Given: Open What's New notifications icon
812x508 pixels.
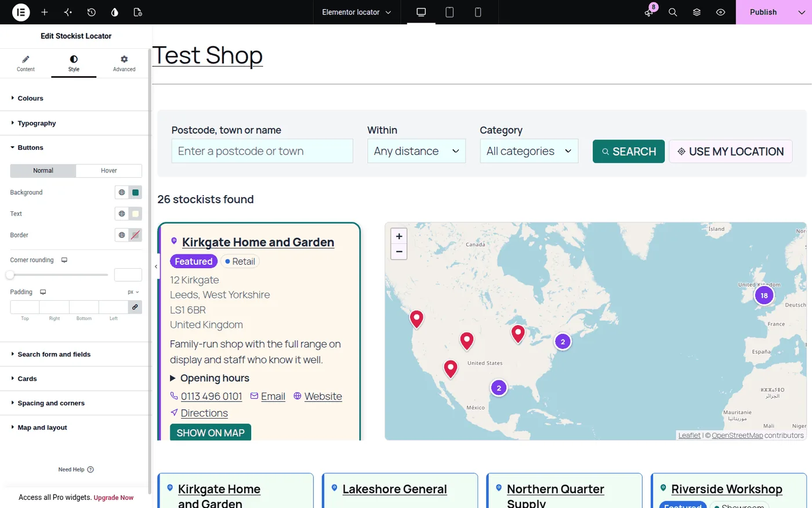Looking at the screenshot, I should [649, 12].
